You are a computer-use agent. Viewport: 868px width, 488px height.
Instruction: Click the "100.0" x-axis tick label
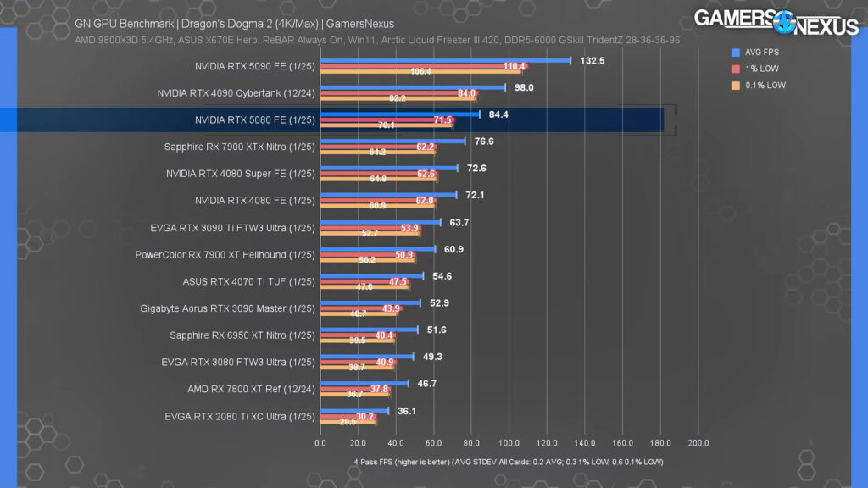point(509,443)
